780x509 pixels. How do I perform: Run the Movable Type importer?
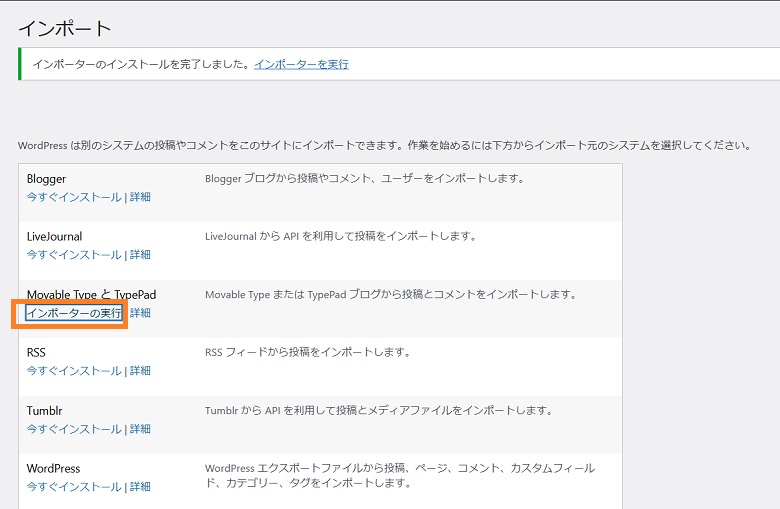[74, 313]
